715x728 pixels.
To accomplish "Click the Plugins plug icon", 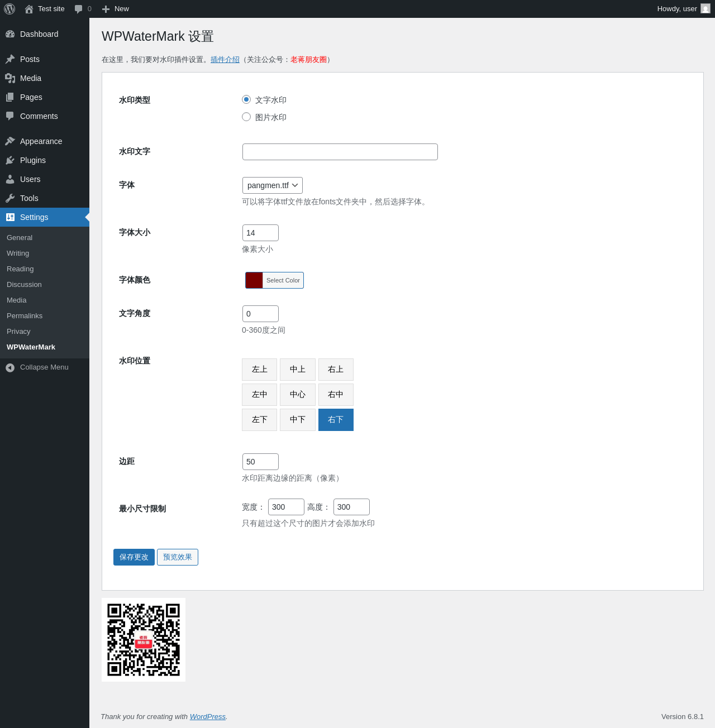I will [x=10, y=160].
